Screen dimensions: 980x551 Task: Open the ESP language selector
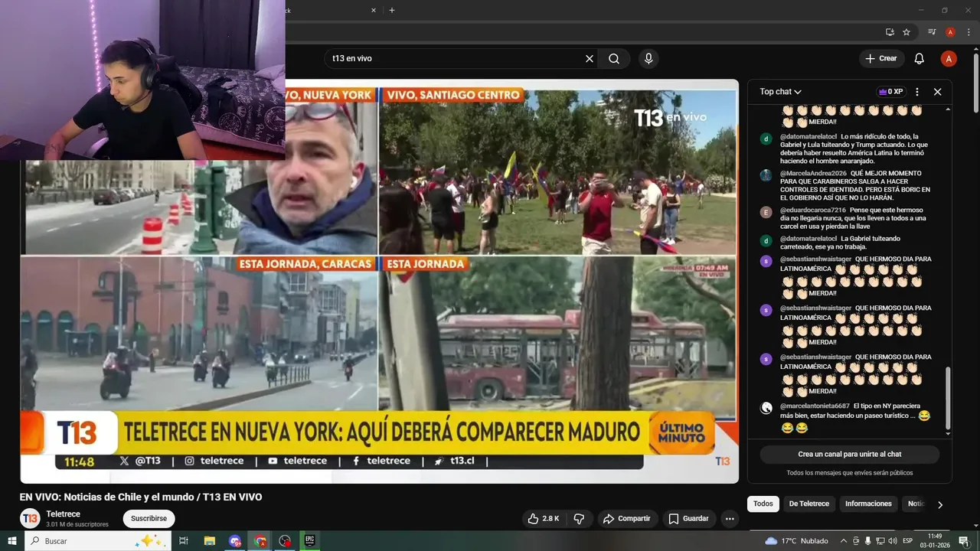908,541
